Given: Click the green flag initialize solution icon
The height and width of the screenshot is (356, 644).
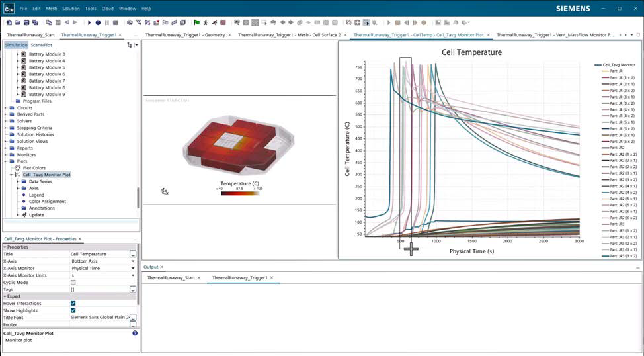Looking at the screenshot, I should pyautogui.click(x=197, y=22).
